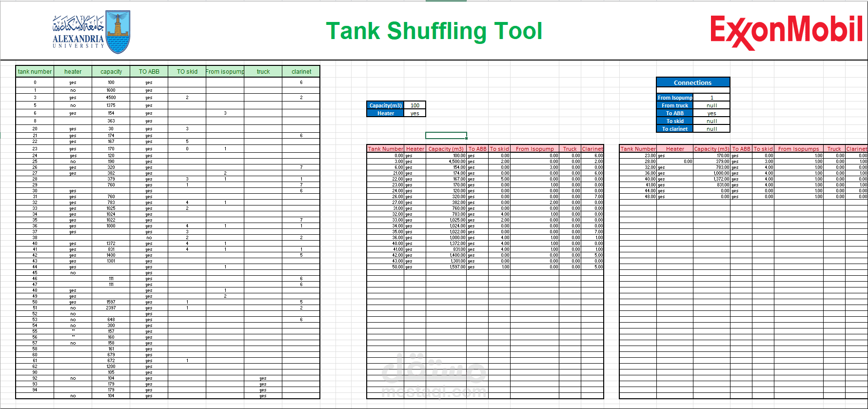
Task: Select the 48.00 tank number in right table
Action: coord(638,197)
